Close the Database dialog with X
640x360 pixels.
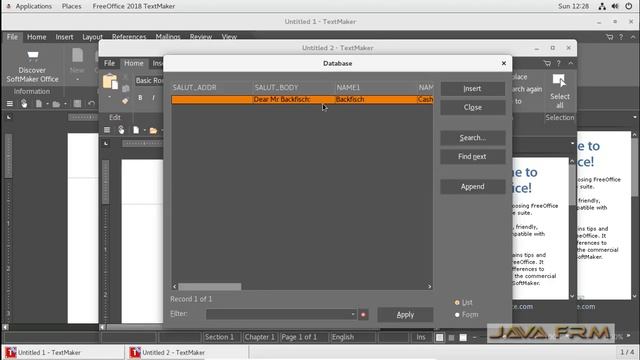504,63
